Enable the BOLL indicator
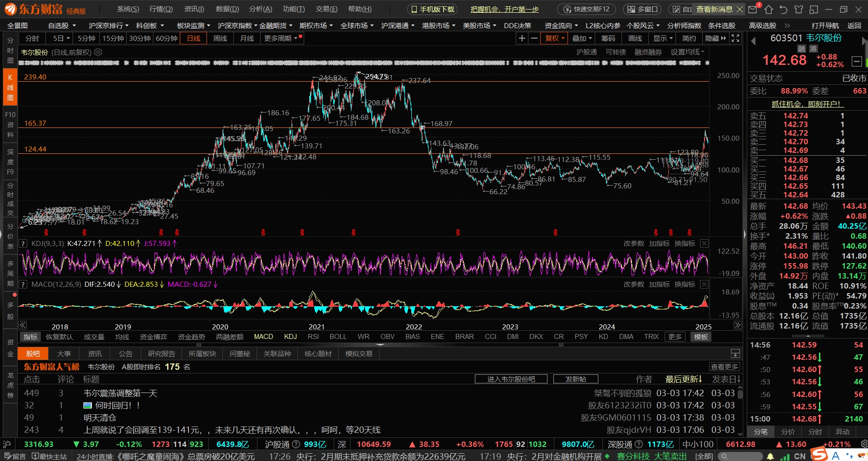This screenshot has width=868, height=461. (x=338, y=337)
